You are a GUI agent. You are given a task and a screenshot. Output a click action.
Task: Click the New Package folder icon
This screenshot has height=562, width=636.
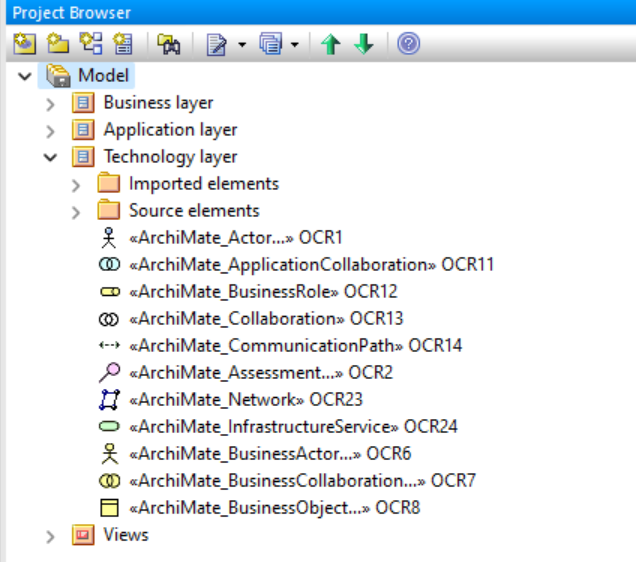coord(57,45)
